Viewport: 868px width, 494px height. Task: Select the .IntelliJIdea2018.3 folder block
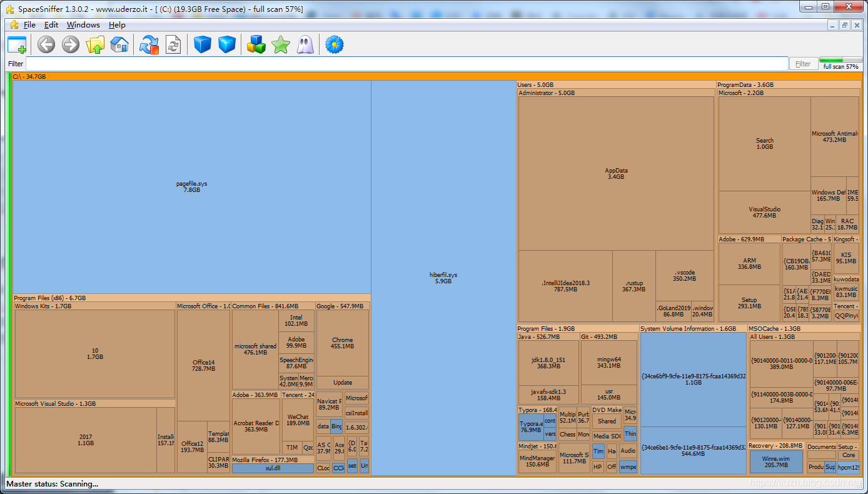[x=565, y=286]
